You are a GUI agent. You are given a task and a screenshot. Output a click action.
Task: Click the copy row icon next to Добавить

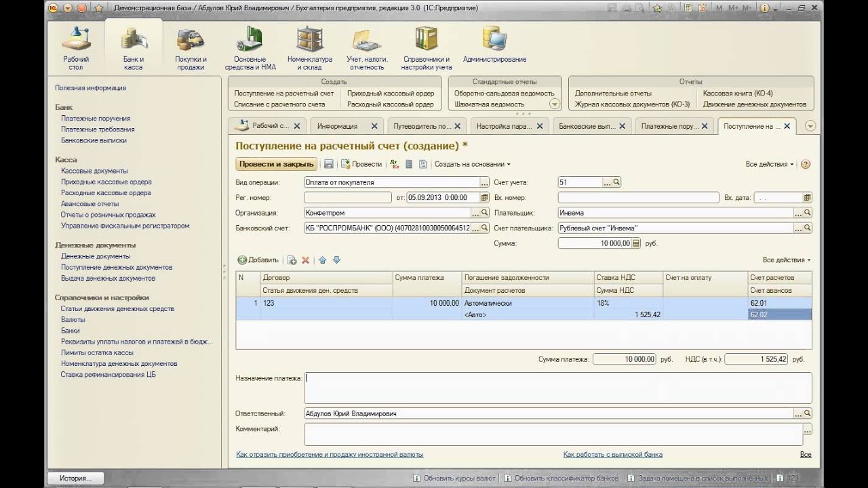tap(292, 260)
